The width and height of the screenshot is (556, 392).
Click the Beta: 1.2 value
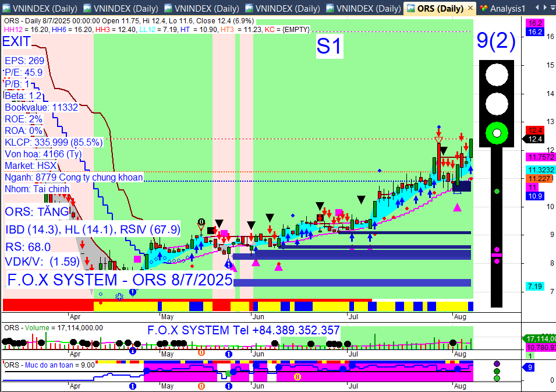[23, 96]
